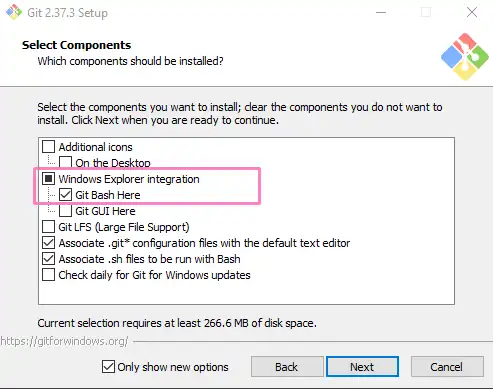Minimize the Git Setup window
This screenshot has width=493, height=389.
pyautogui.click(x=381, y=13)
